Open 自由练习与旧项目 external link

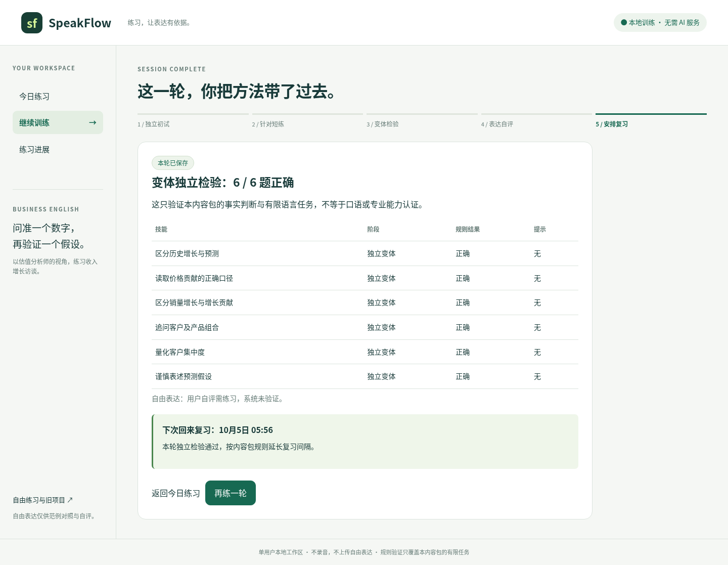pyautogui.click(x=43, y=500)
